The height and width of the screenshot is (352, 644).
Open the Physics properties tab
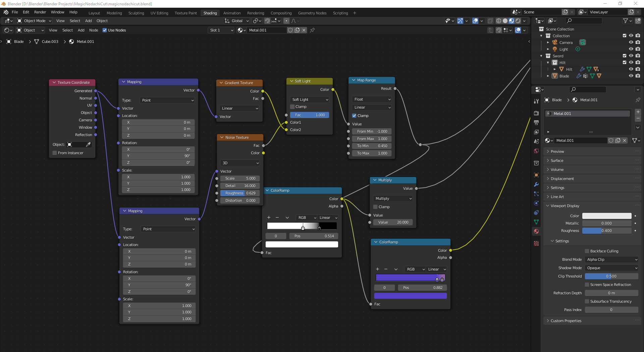tap(536, 203)
